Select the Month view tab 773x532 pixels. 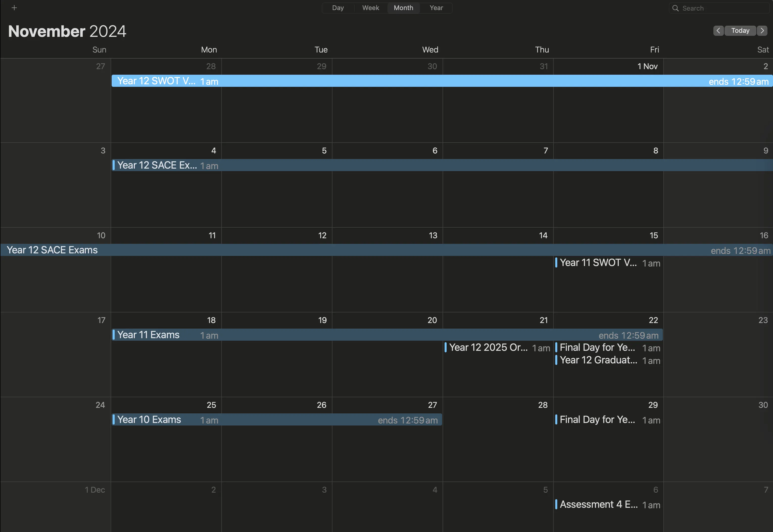[403, 8]
